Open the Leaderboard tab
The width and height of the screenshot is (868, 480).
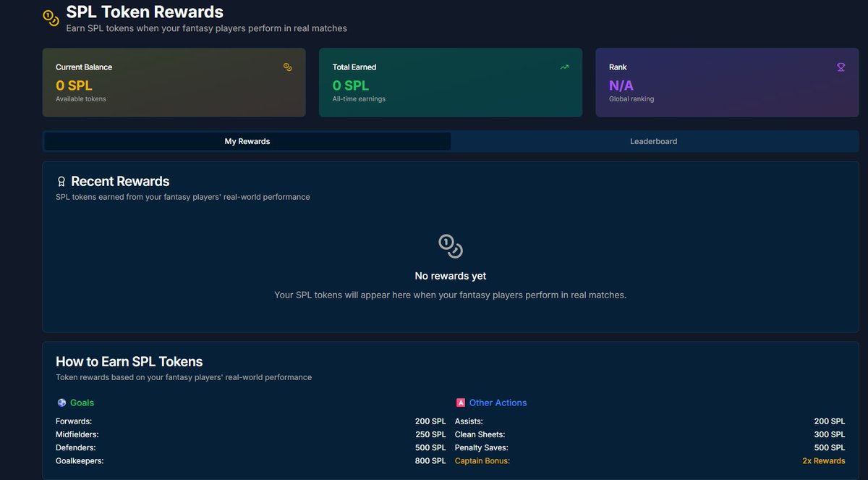point(653,141)
